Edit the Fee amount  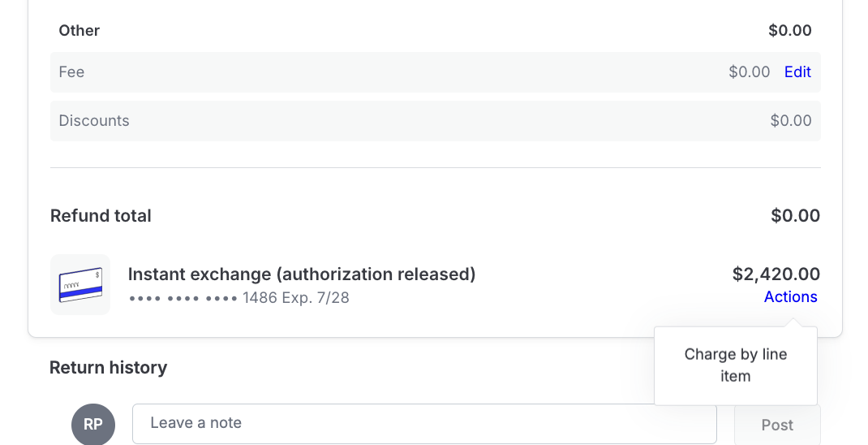click(797, 72)
